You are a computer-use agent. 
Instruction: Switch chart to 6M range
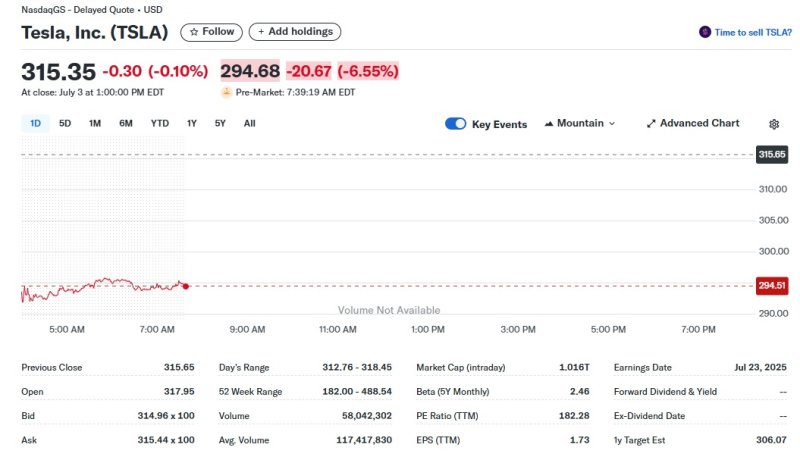[x=126, y=123]
